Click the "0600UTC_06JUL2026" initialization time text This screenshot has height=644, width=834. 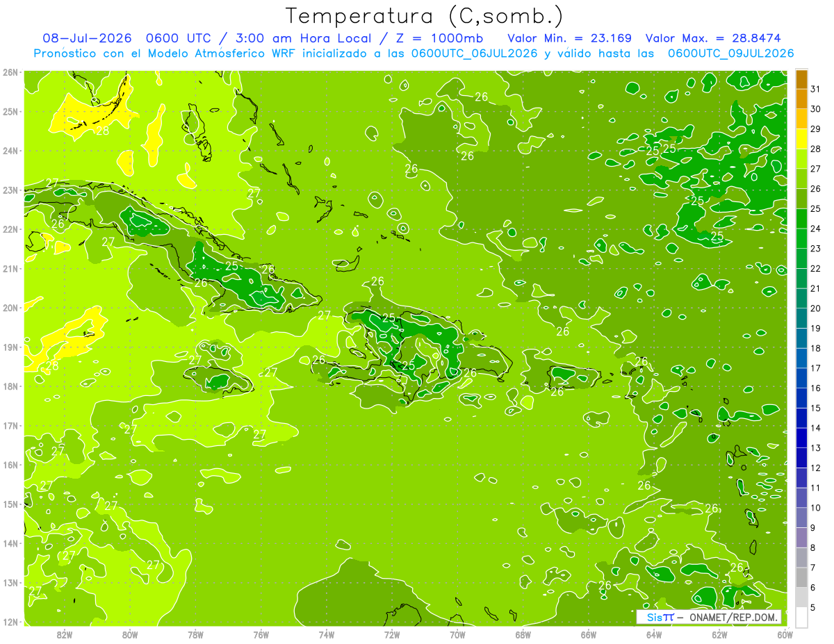point(474,53)
